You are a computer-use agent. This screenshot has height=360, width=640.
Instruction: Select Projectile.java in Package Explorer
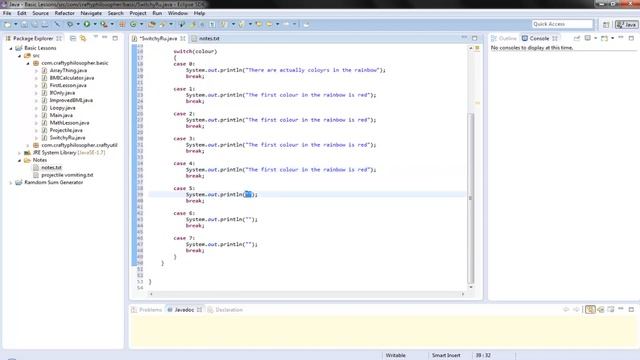tap(66, 130)
